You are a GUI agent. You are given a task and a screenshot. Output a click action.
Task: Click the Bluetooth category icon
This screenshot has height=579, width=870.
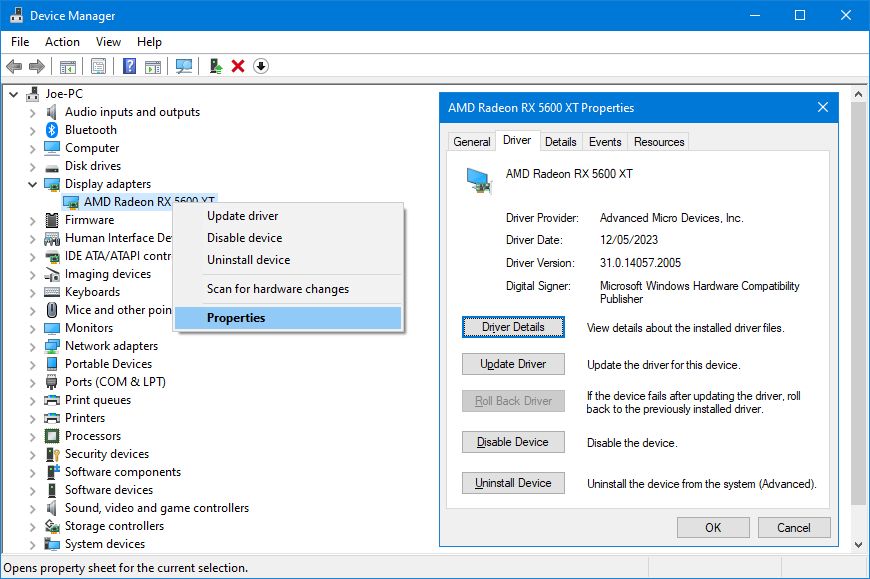[52, 130]
